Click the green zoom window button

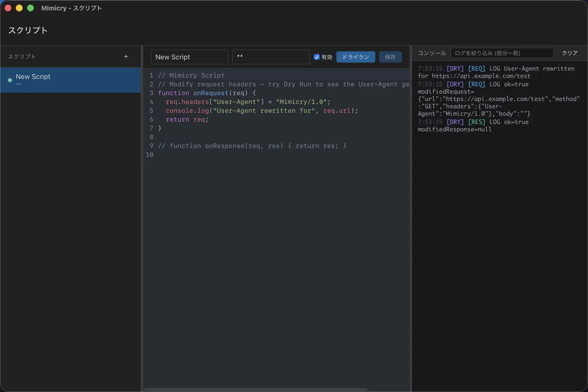pyautogui.click(x=30, y=8)
